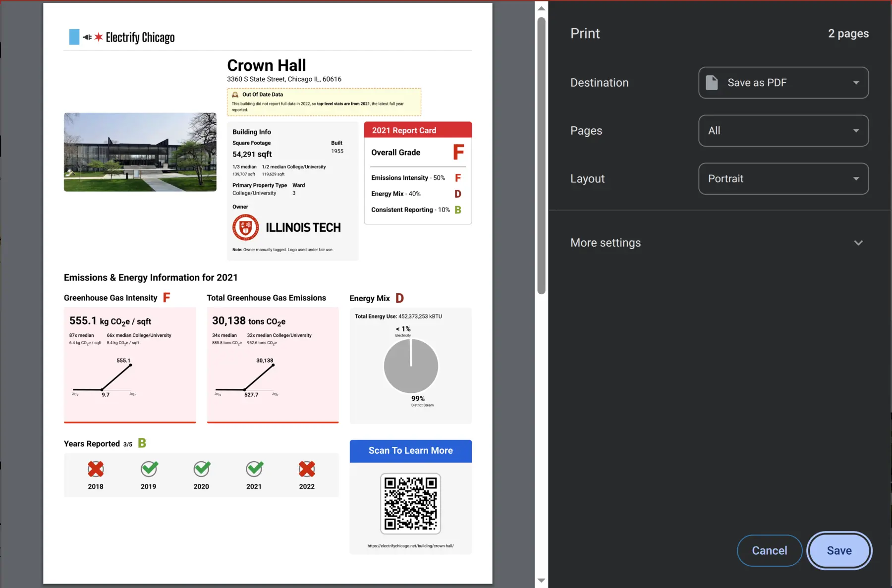The width and height of the screenshot is (892, 588).
Task: Click the green checkmark above 2019
Action: tap(149, 469)
